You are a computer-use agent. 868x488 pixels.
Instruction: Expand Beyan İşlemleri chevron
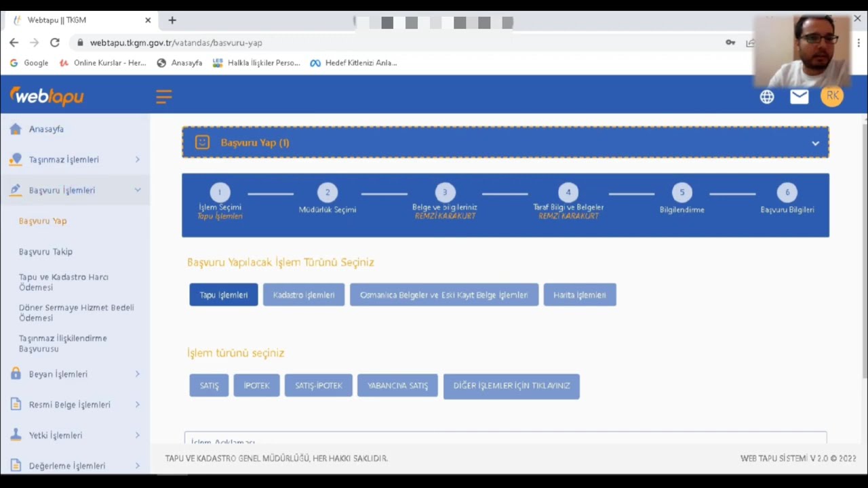[x=137, y=374]
